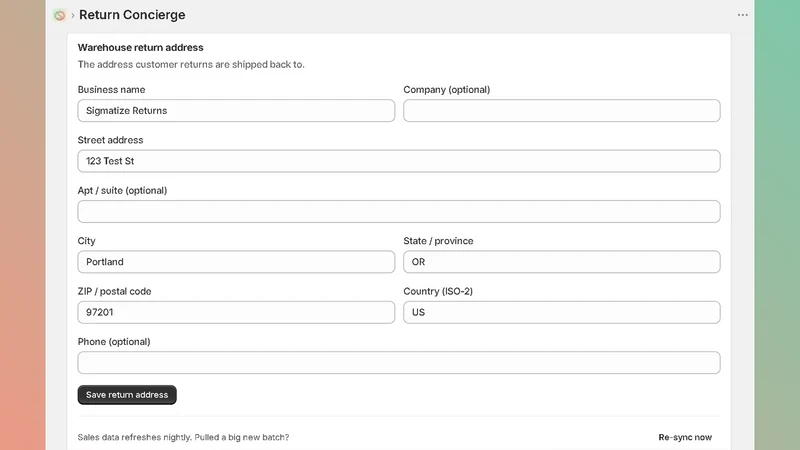Screen dimensions: 800x450
Task: Click the Apt / suite input field
Action: click(x=399, y=211)
